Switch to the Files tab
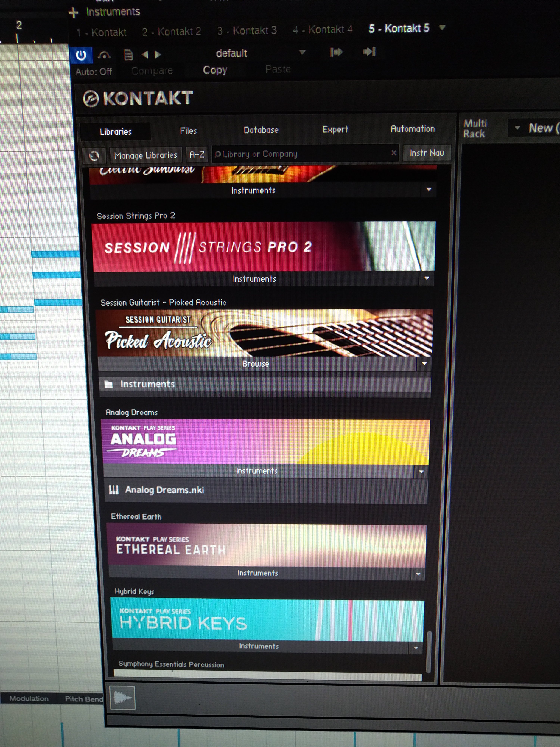Image resolution: width=560 pixels, height=747 pixels. pos(188,131)
